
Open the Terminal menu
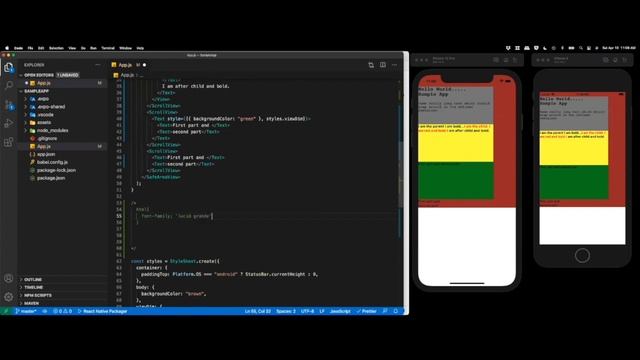108,48
